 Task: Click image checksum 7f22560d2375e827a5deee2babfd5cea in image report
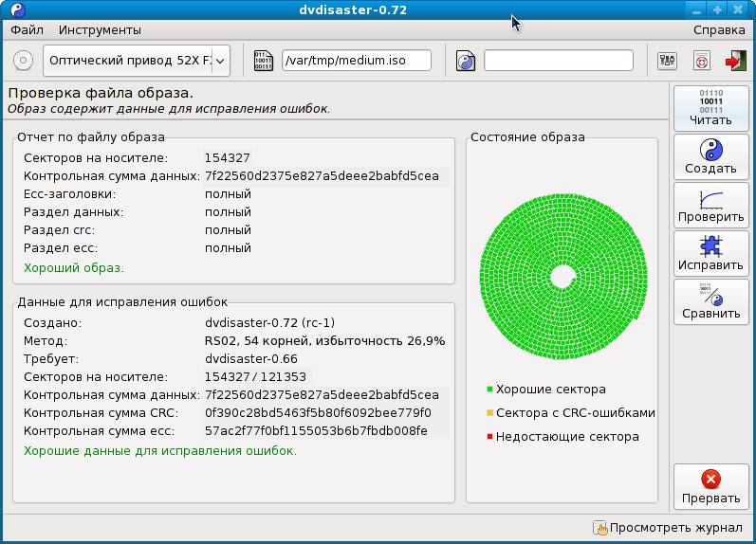(322, 176)
